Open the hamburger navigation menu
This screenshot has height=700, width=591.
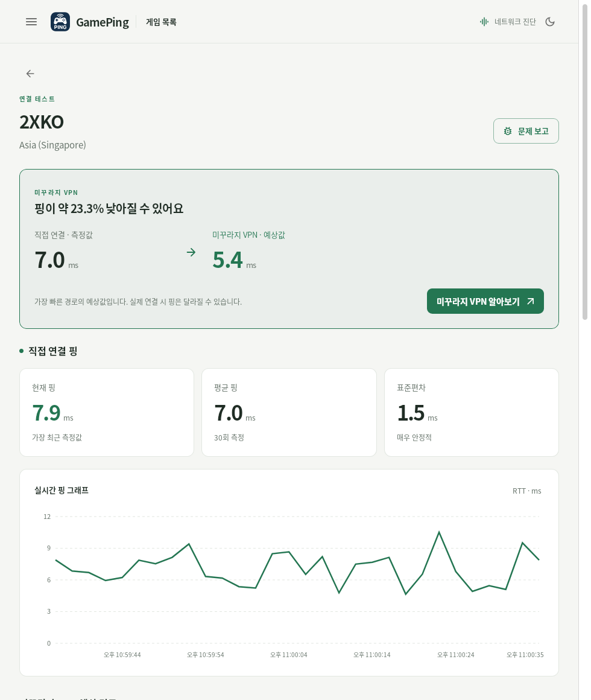point(31,22)
